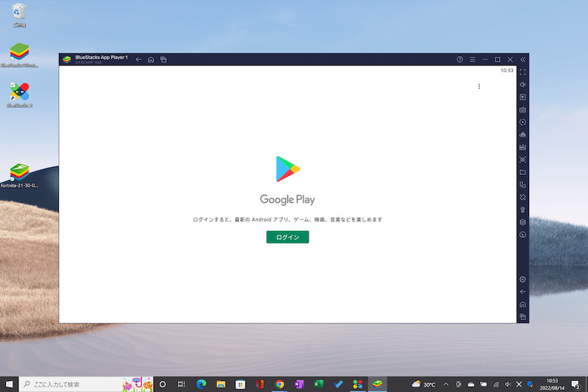Enter fullscreen using the side toolbar icon
Viewport: 588px width, 392px height.
pos(523,72)
